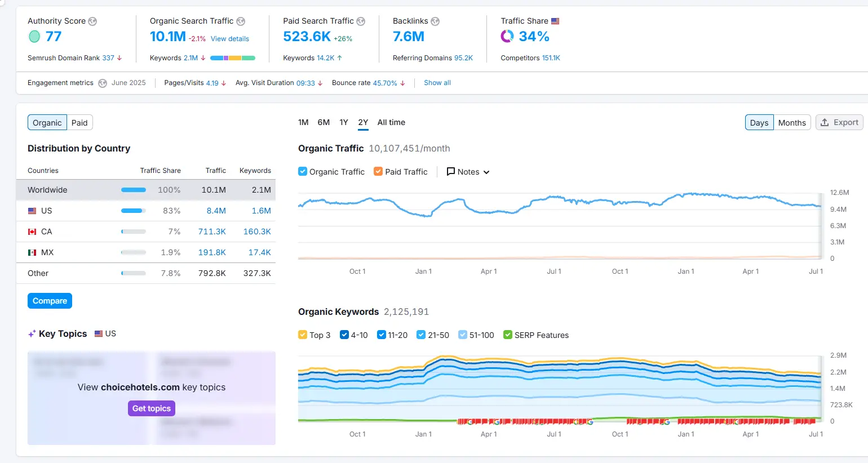Switch to the Paid tab
The height and width of the screenshot is (463, 868).
[x=79, y=122]
